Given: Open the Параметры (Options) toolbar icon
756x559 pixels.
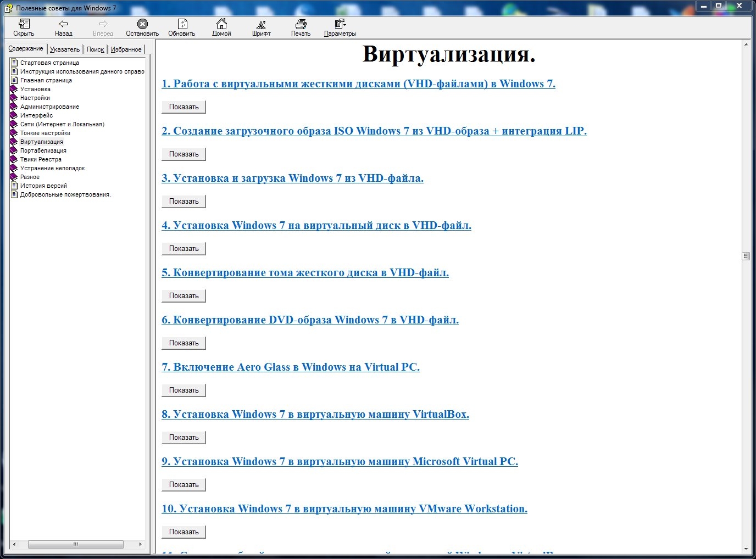Looking at the screenshot, I should pos(340,24).
